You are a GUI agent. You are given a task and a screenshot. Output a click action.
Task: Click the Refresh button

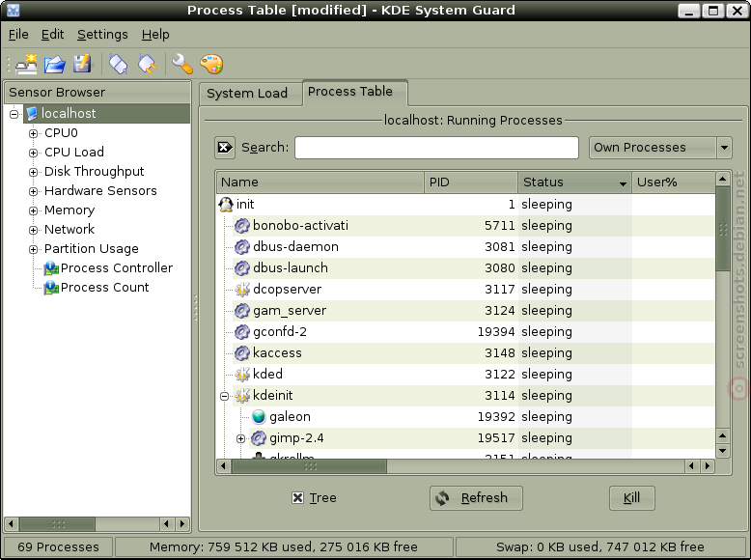[476, 498]
